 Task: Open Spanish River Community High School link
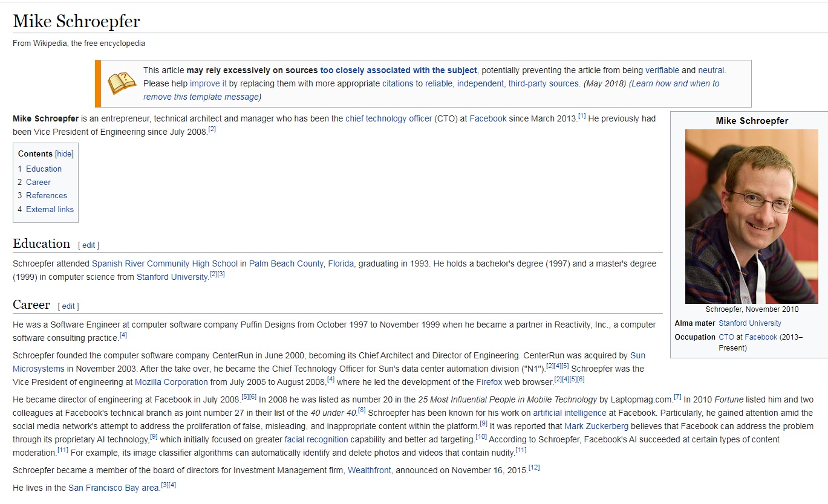165,263
